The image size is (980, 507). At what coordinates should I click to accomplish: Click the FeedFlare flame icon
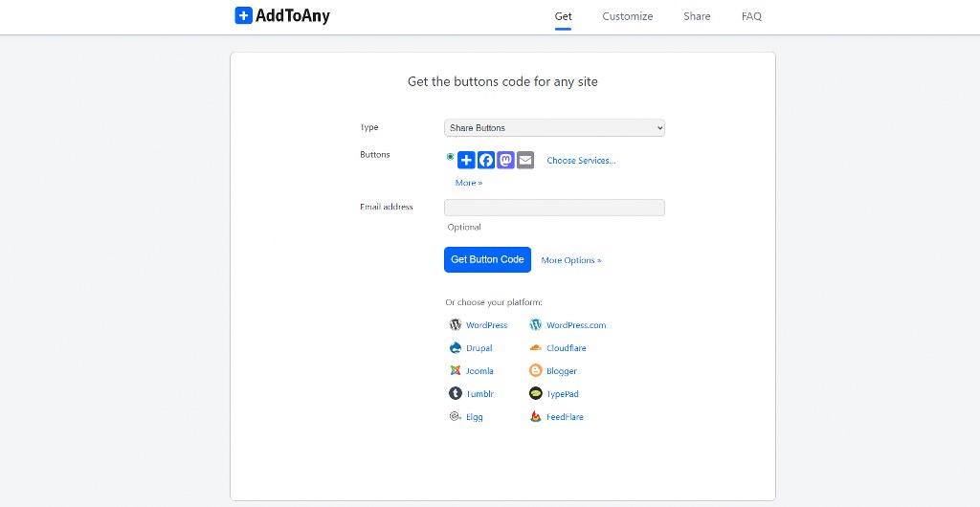(536, 416)
